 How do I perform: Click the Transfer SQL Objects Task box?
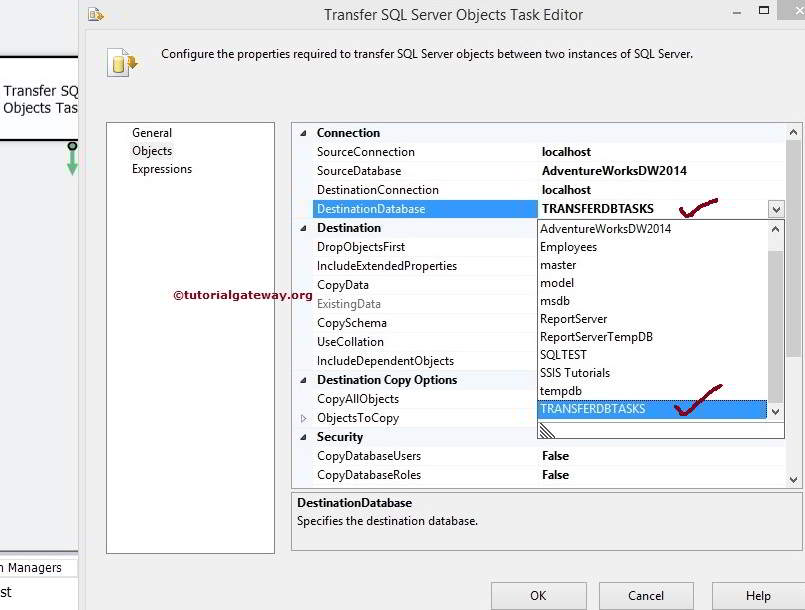[39, 98]
